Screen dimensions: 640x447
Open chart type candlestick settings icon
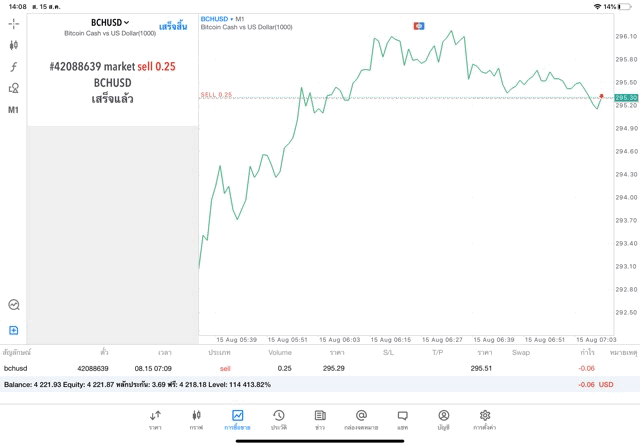pyautogui.click(x=14, y=45)
